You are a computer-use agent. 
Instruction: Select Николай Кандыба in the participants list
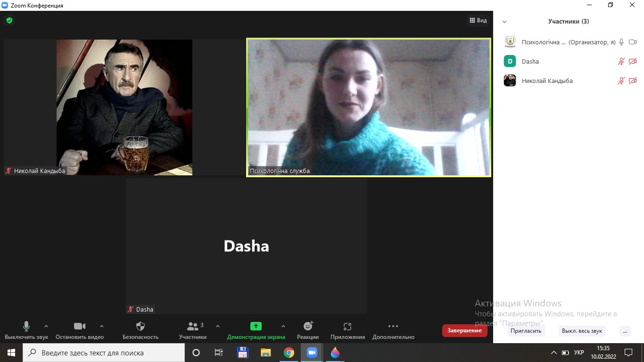tap(569, 81)
